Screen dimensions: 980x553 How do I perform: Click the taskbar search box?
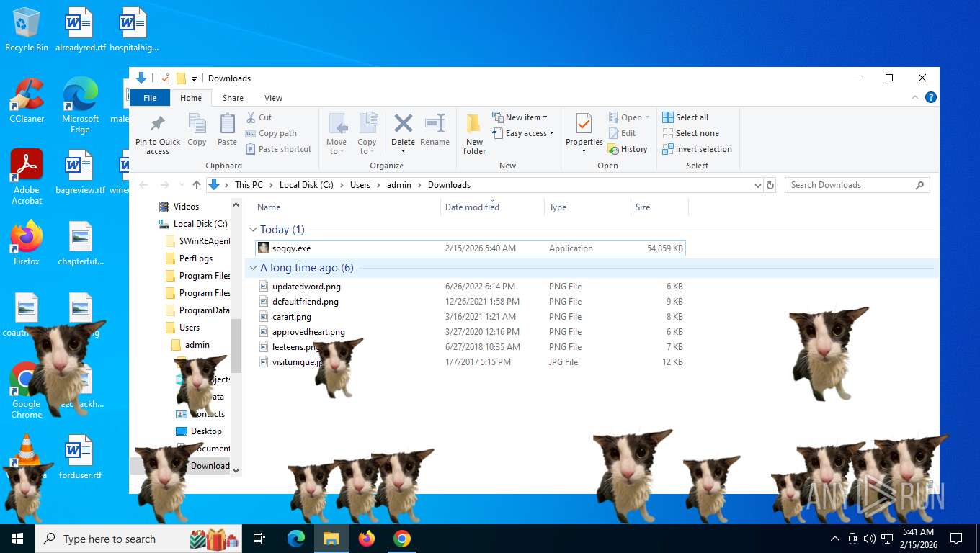click(x=140, y=539)
